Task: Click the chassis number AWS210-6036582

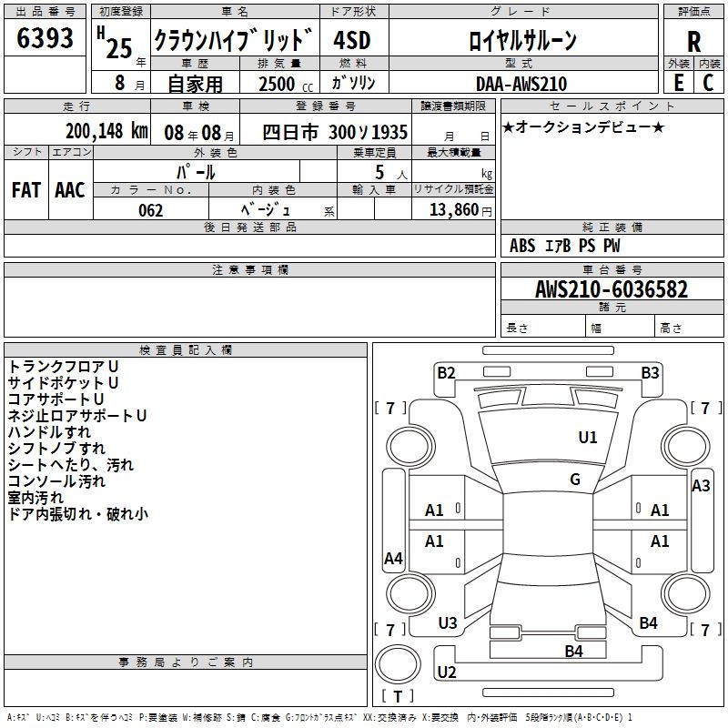Action: (612, 290)
